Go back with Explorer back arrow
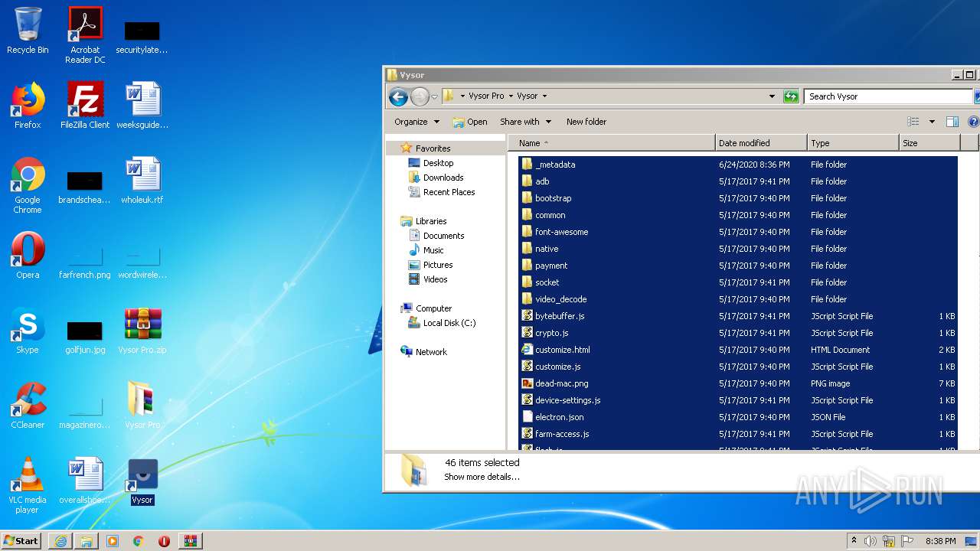Image resolution: width=980 pixels, height=551 pixels. pyautogui.click(x=398, y=96)
